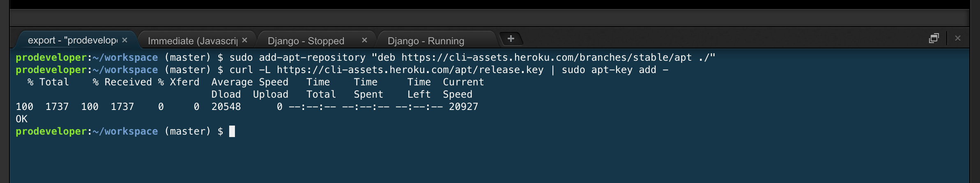Image resolution: width=980 pixels, height=183 pixels.
Task: Open the Django - Running tab
Action: pyautogui.click(x=426, y=41)
